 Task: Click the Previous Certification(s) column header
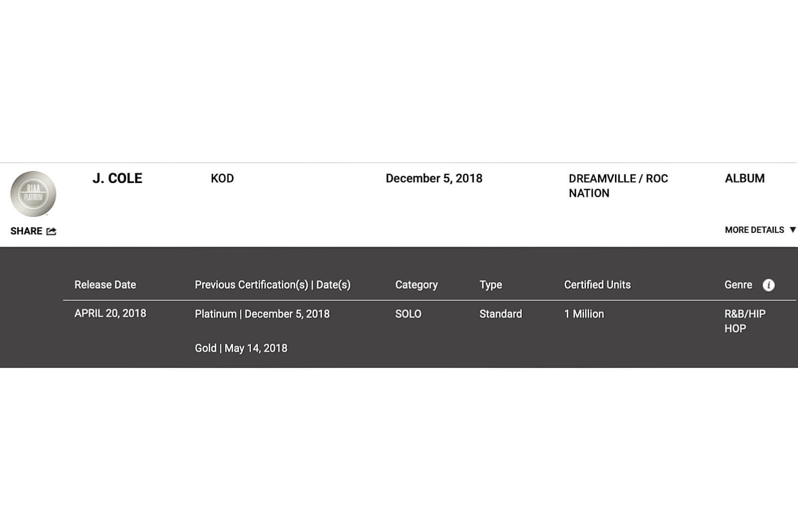coord(272,285)
